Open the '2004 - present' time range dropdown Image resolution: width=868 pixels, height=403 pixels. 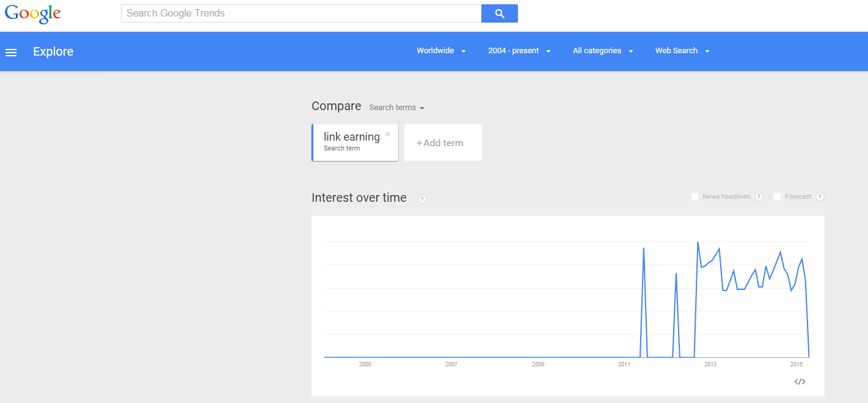coord(519,51)
